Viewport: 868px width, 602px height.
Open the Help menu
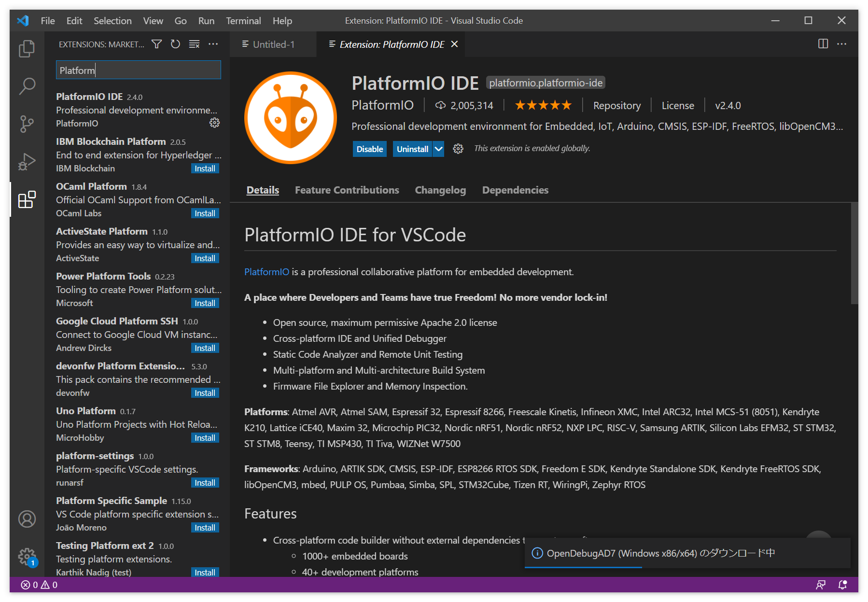pos(282,21)
